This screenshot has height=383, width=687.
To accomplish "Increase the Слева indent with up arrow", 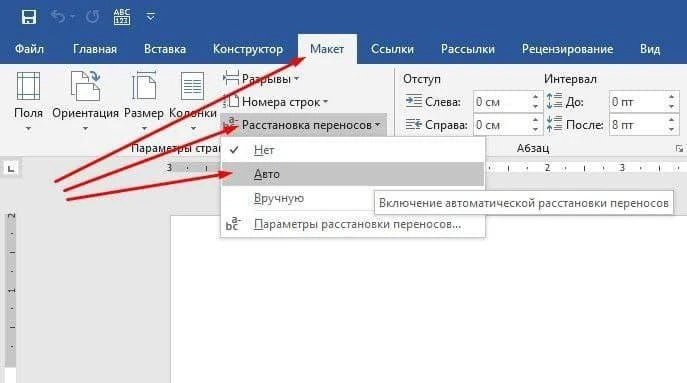I will pyautogui.click(x=535, y=97).
